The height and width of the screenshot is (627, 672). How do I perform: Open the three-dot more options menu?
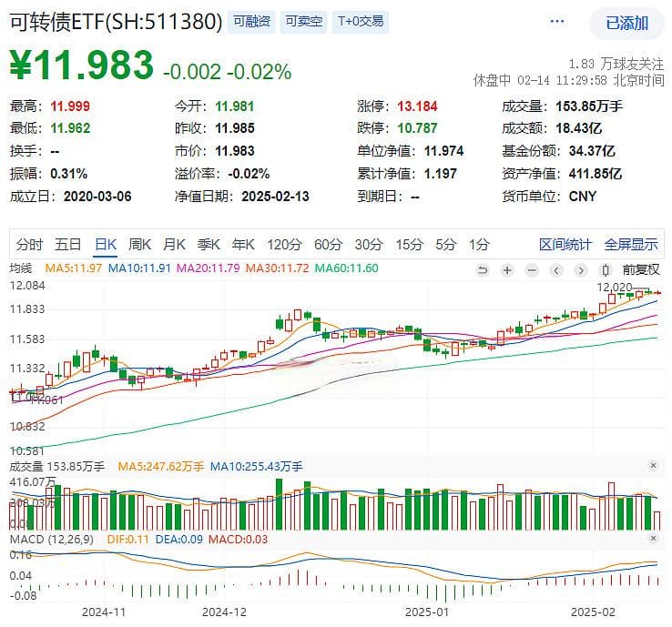tap(556, 21)
